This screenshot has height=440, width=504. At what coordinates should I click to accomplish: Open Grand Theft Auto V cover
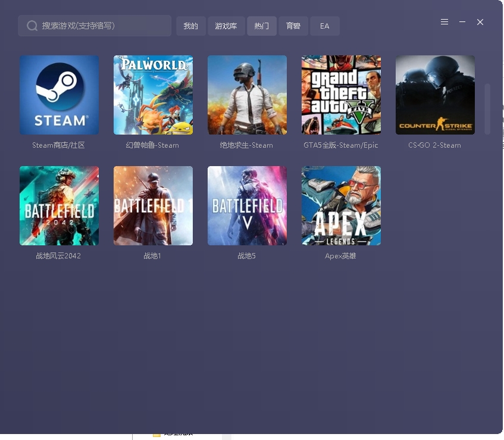(341, 95)
